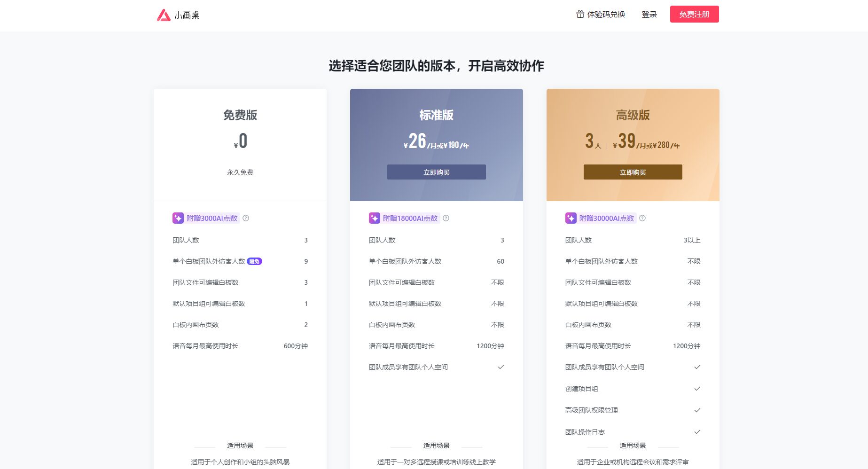Click the AI sparkle icon in 标准版
The height and width of the screenshot is (469, 868).
click(x=375, y=218)
